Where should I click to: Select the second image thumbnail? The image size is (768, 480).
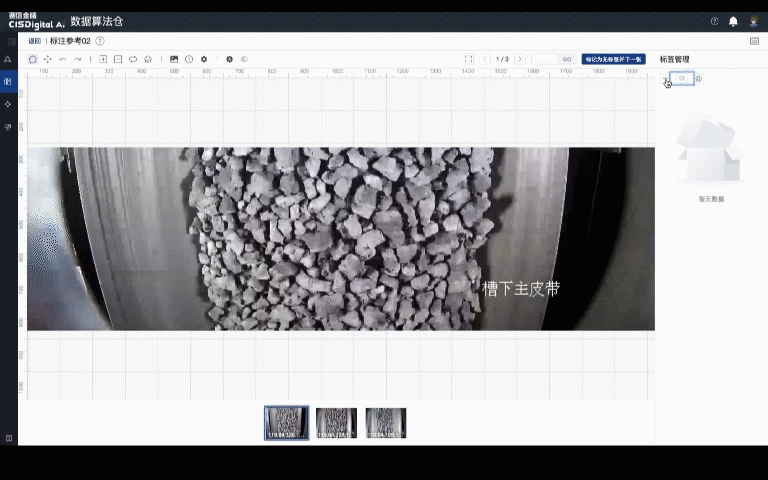coord(336,423)
